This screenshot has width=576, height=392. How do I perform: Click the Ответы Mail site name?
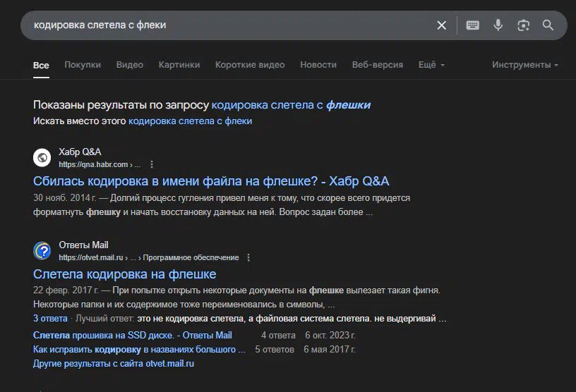pyautogui.click(x=83, y=245)
